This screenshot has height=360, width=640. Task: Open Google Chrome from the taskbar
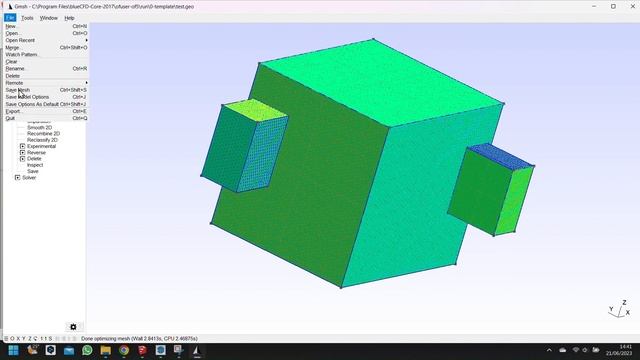point(124,350)
